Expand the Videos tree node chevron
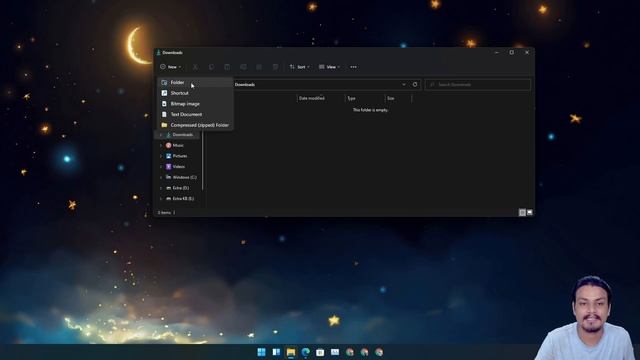This screenshot has height=360, width=640. tap(161, 167)
